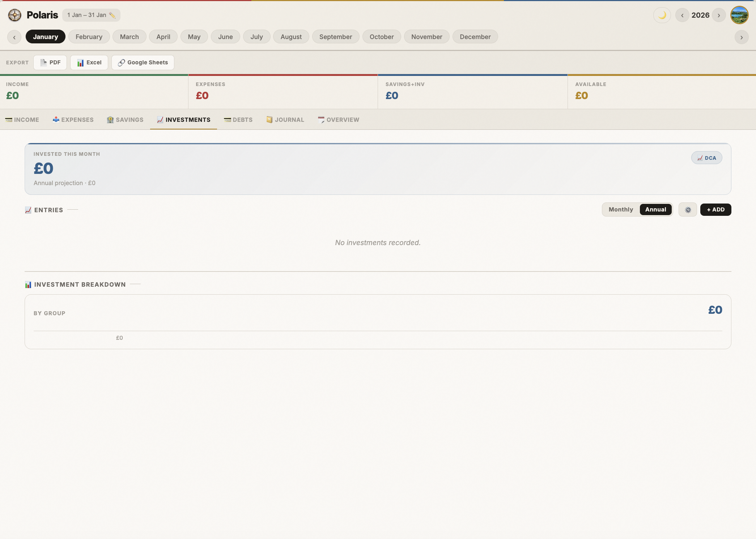
Task: Edit the 1 Jan – 31 Jan date range
Action: (91, 15)
